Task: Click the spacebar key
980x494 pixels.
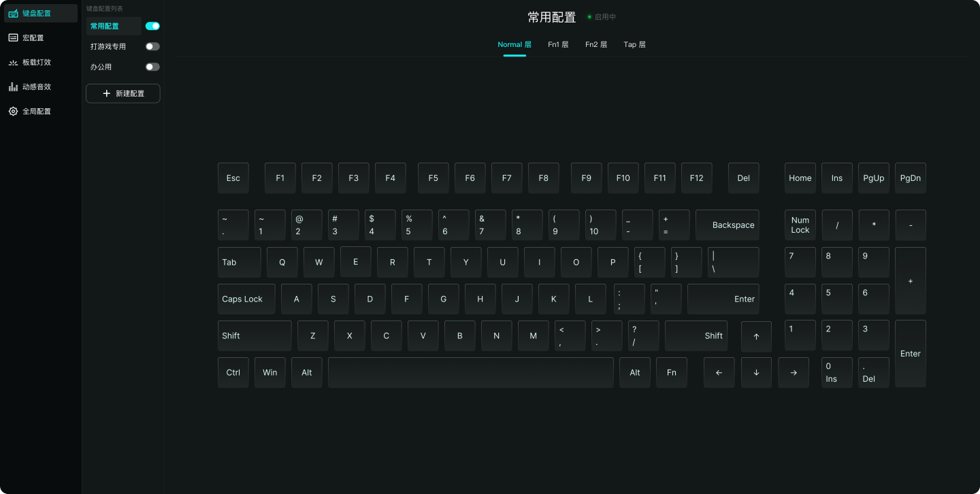Action: [x=471, y=373]
